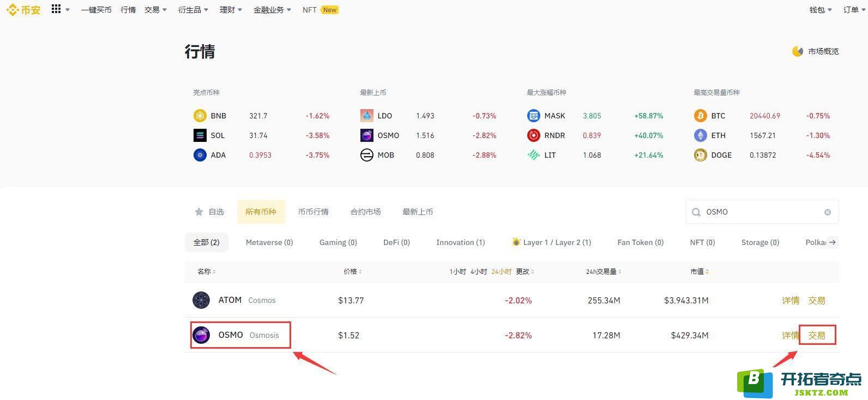The height and width of the screenshot is (400, 868).
Task: Click the favorites star icon
Action: click(x=199, y=212)
